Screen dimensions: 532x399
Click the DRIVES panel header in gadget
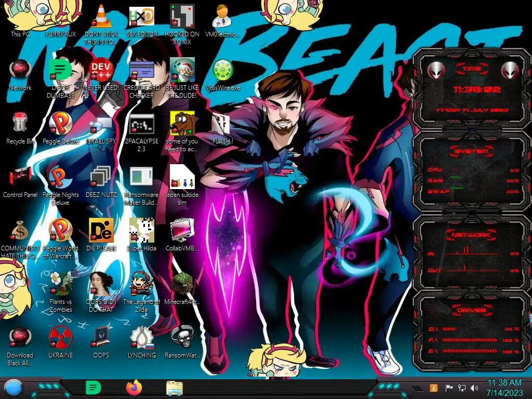click(x=471, y=310)
